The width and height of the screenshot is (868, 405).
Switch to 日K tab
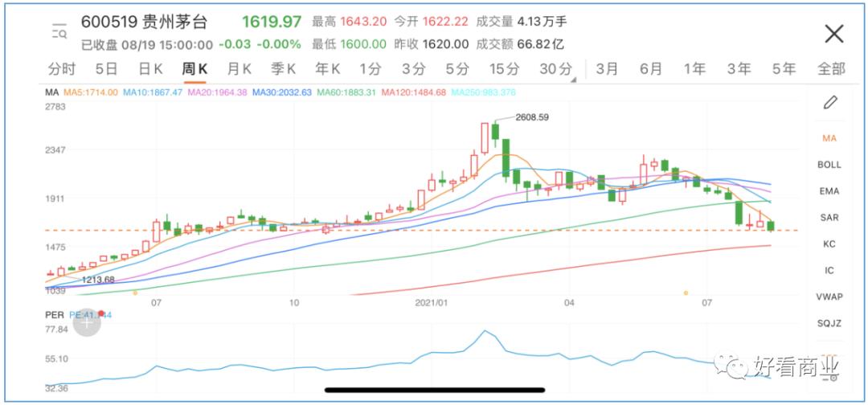(x=150, y=68)
